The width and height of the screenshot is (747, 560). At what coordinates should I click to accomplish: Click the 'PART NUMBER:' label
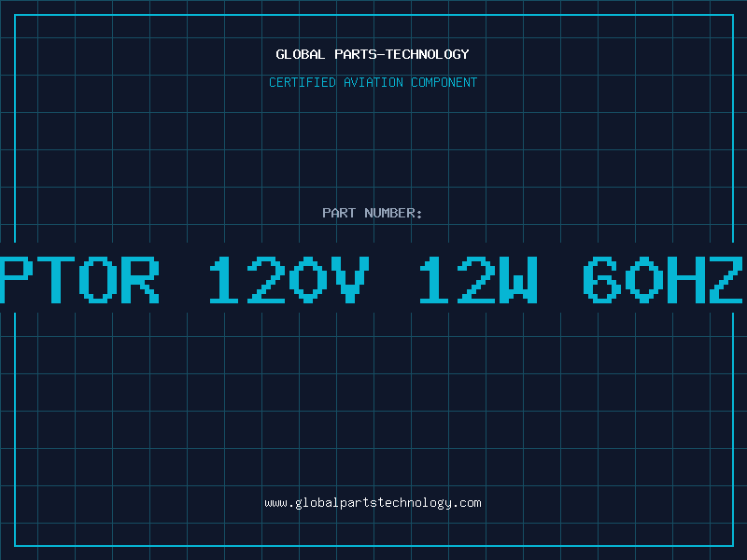pos(372,213)
